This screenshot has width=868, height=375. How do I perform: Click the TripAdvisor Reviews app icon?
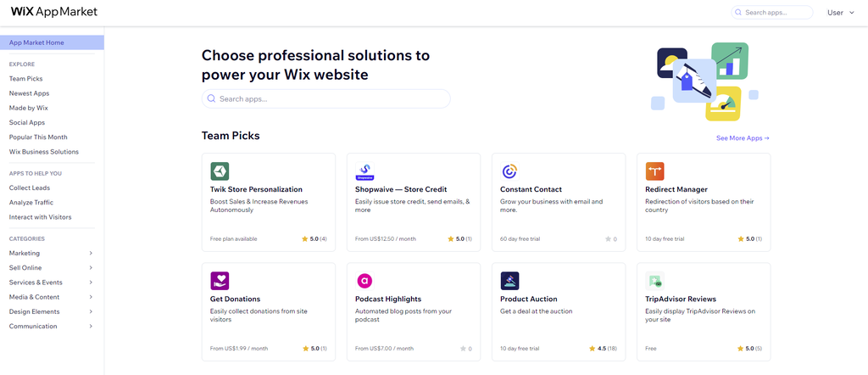[x=654, y=280]
